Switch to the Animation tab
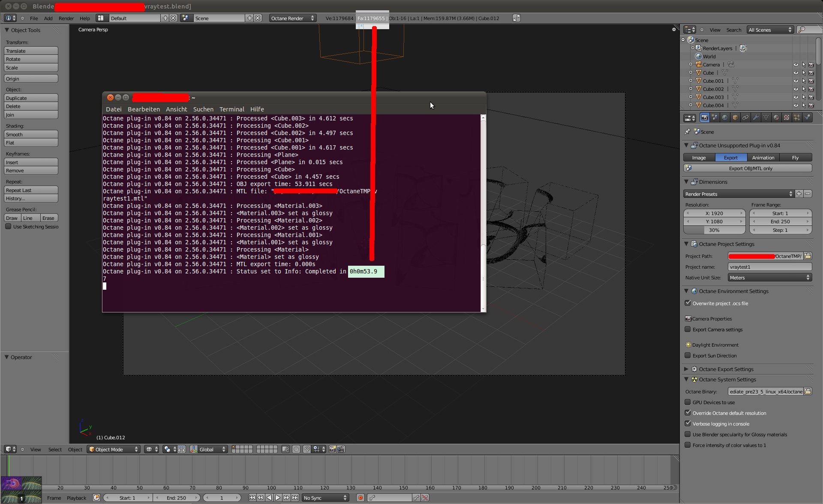Image resolution: width=823 pixels, height=504 pixels. tap(763, 158)
